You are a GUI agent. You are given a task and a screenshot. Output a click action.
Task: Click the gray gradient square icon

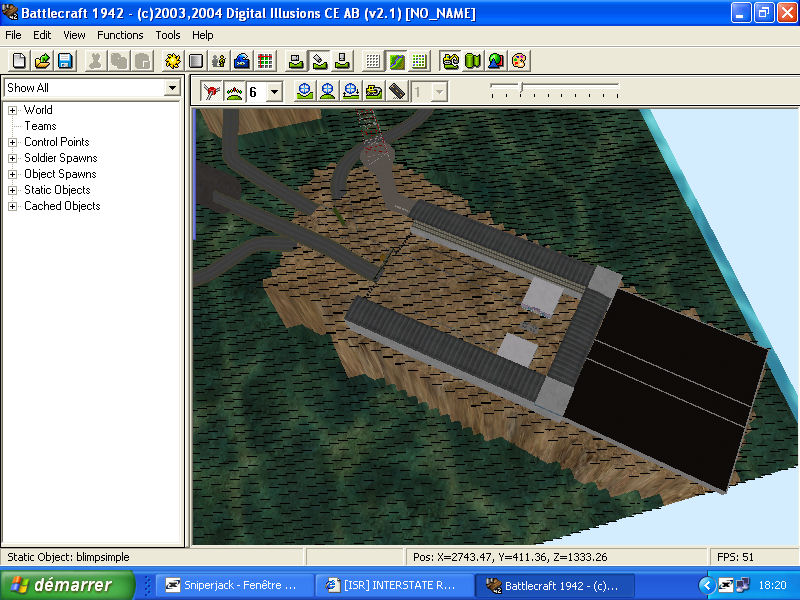(x=195, y=61)
